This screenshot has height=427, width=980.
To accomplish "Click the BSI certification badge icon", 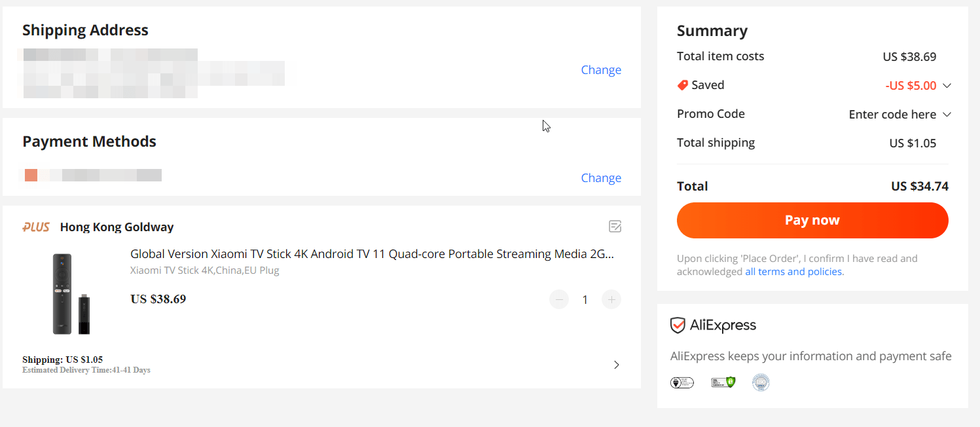I will click(x=682, y=382).
